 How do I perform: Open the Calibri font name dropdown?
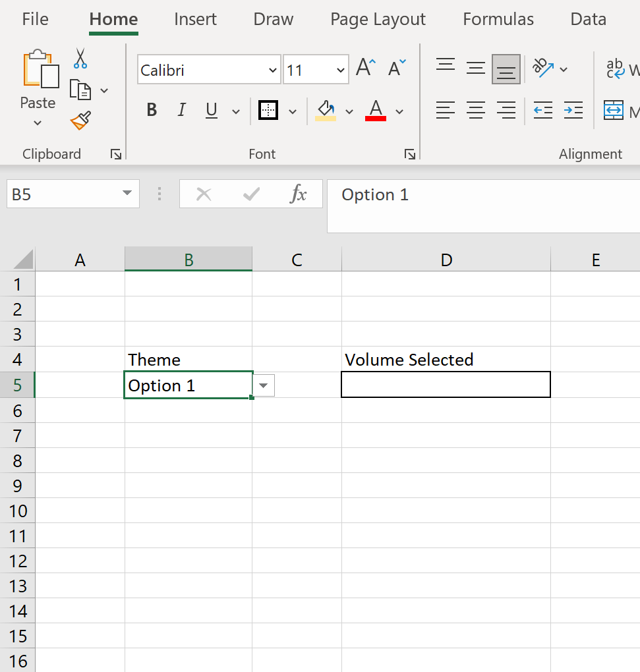pyautogui.click(x=273, y=70)
